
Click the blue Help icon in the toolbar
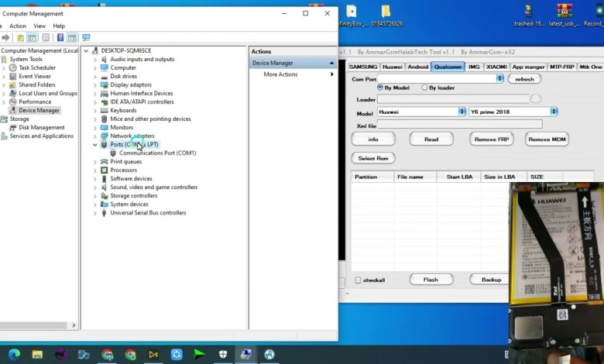[60, 37]
